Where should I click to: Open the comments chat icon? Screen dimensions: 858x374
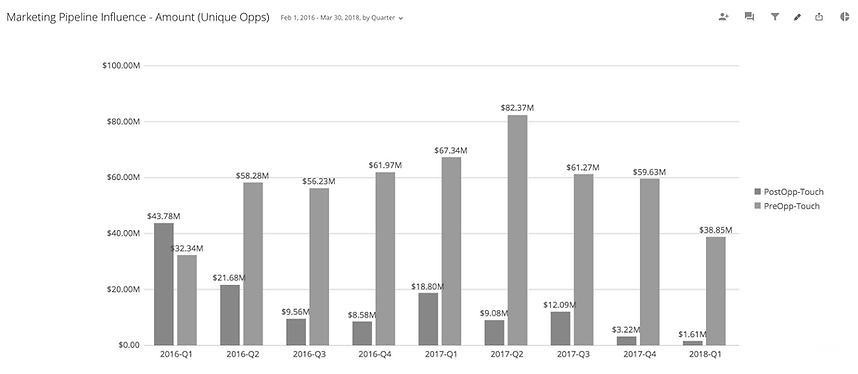[x=750, y=17]
